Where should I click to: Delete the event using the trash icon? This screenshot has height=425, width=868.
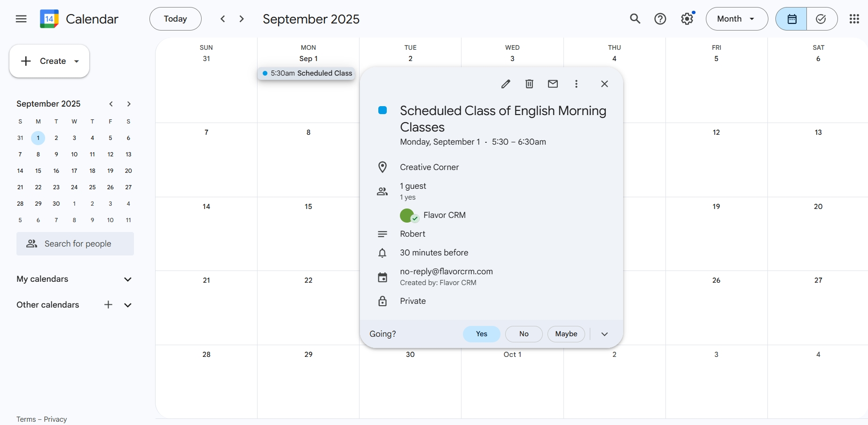click(529, 84)
